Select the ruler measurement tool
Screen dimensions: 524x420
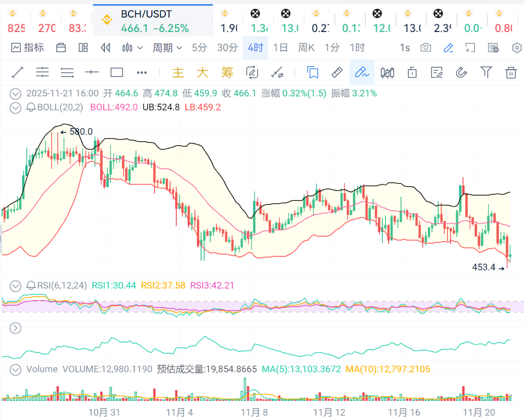(336, 72)
